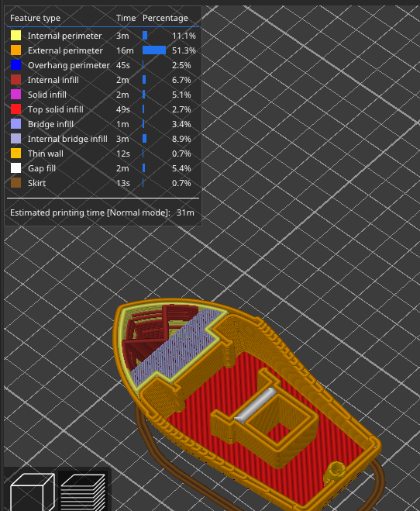This screenshot has height=511, width=420.
Task: Toggle visibility of Thin wall label
Action: (45, 154)
